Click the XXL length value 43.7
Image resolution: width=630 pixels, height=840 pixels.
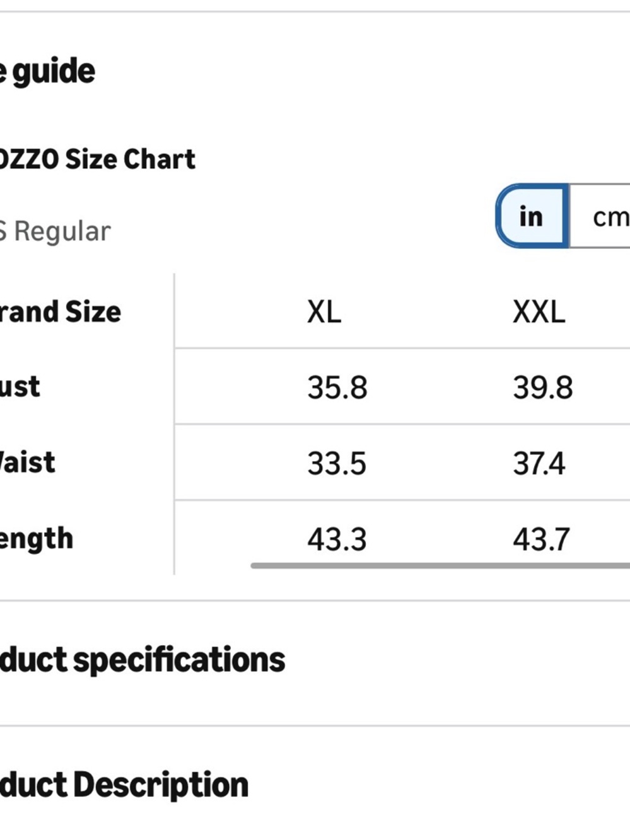click(x=541, y=539)
